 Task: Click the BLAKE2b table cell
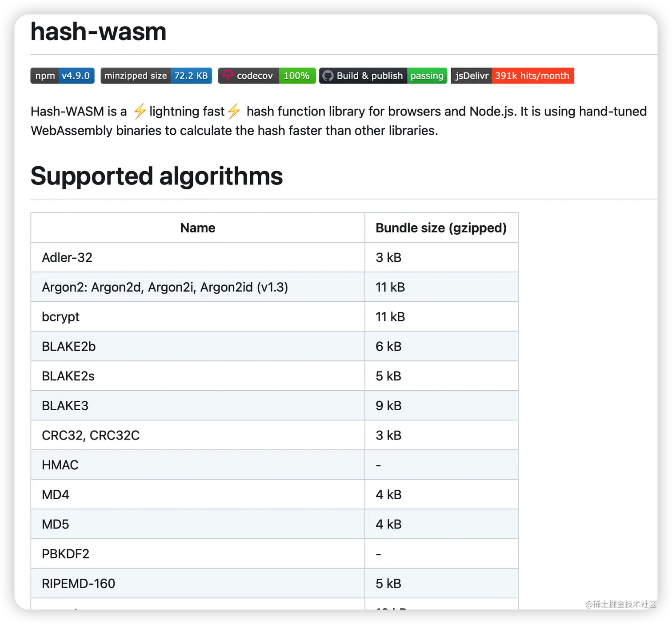[198, 346]
